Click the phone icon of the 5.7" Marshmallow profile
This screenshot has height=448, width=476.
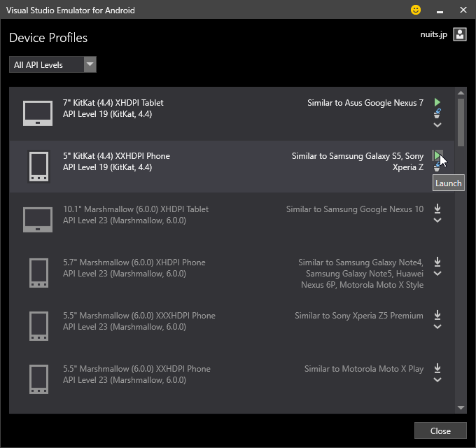[38, 273]
